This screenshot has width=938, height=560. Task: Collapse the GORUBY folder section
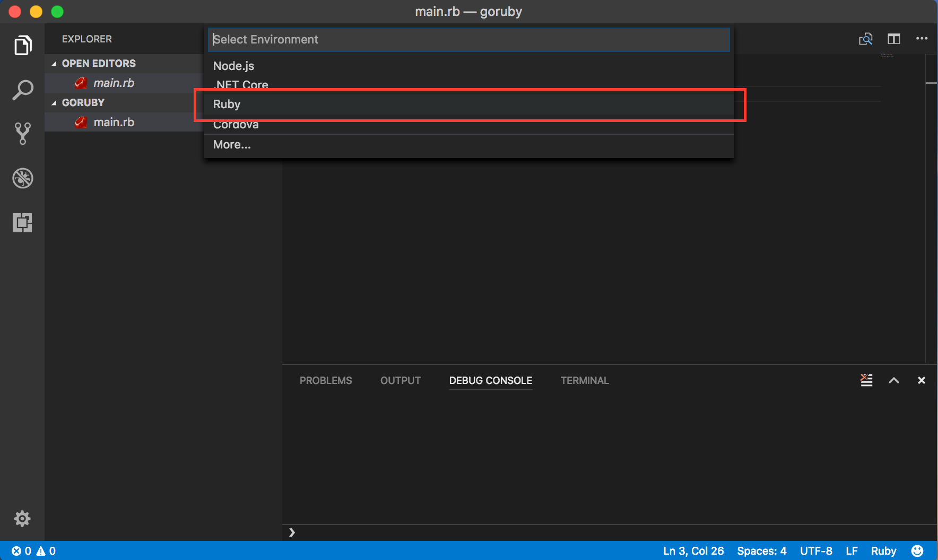tap(83, 102)
